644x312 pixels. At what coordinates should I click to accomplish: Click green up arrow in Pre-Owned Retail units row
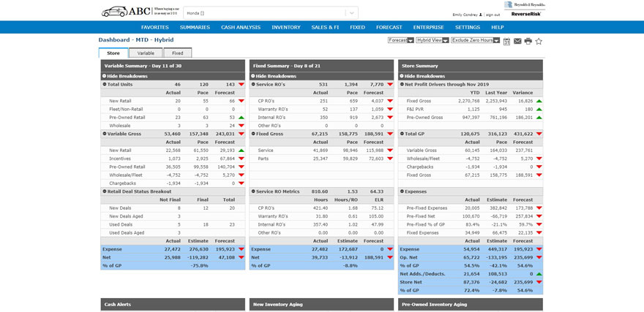point(241,117)
